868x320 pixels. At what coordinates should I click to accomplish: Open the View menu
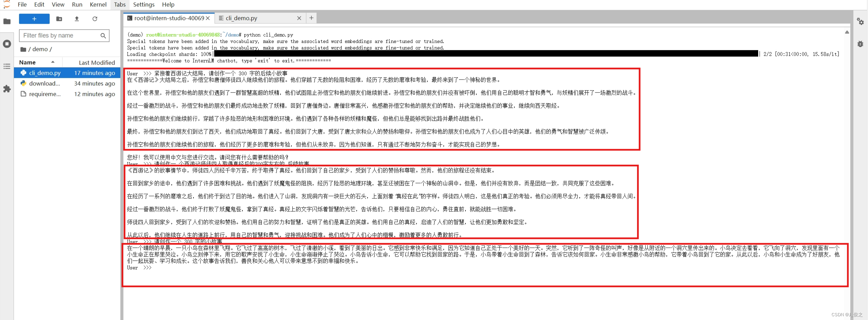[58, 4]
